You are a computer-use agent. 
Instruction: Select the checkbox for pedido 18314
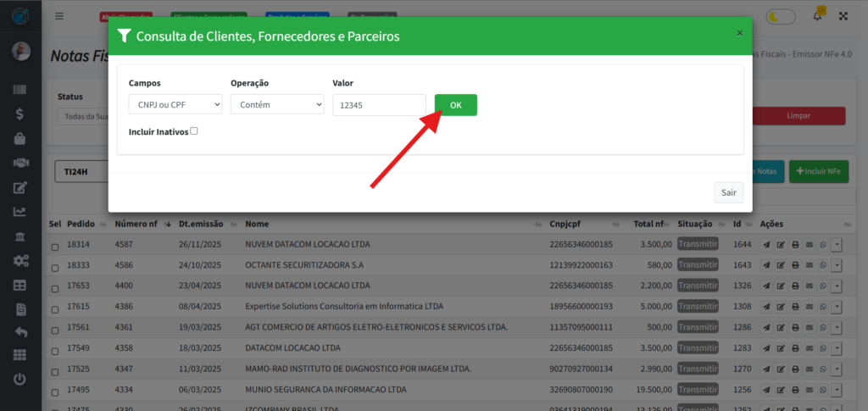(x=55, y=246)
